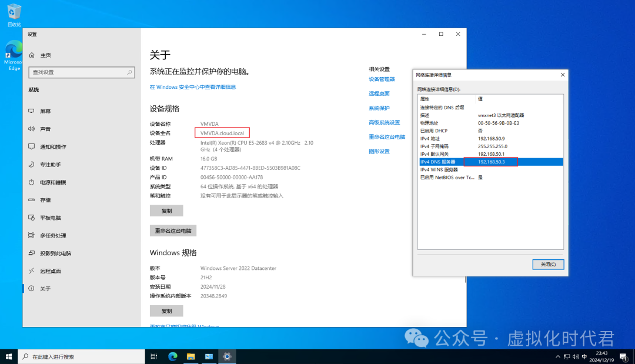
Task: Select the IPv4 默认网关 row
Action: pos(490,154)
